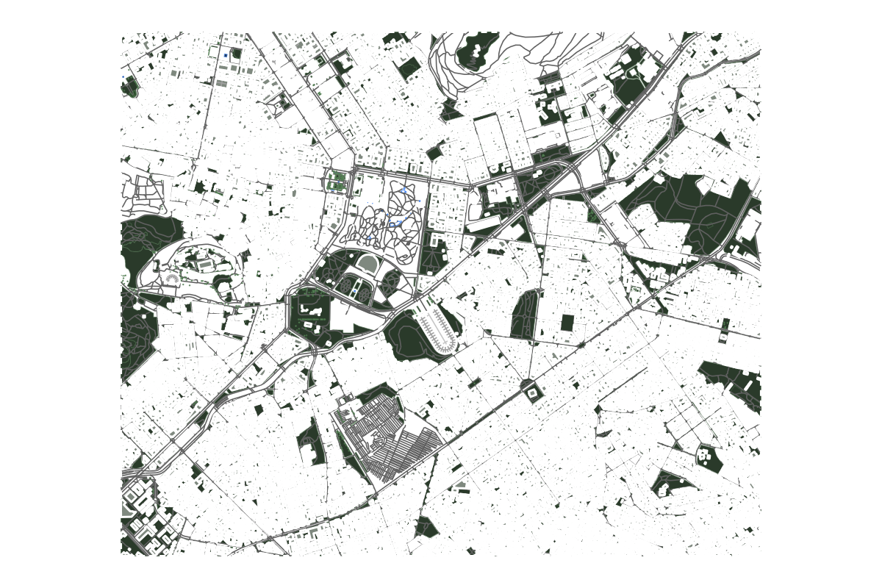Click the dark green patch left of cemetery

pyautogui.click(x=312, y=442)
